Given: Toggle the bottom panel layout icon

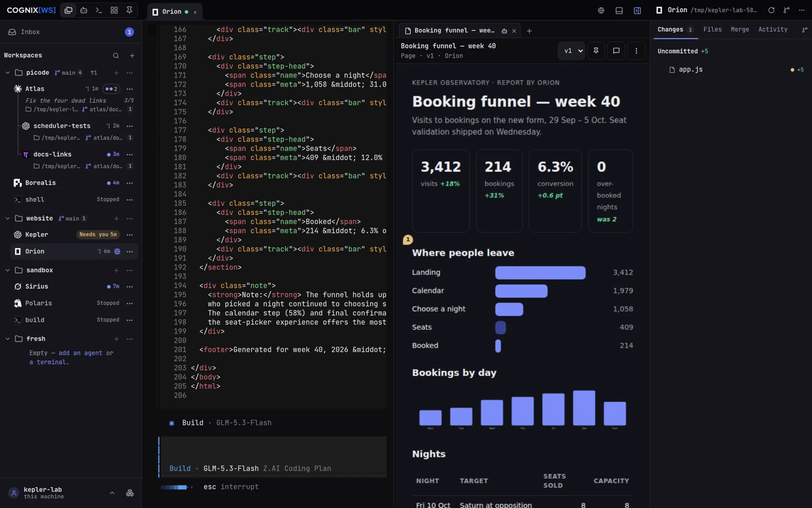Looking at the screenshot, I should [619, 10].
